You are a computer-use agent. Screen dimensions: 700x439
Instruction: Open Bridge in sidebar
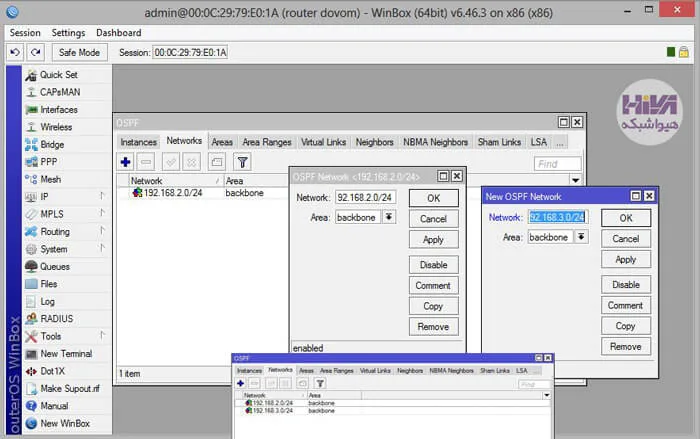point(67,144)
